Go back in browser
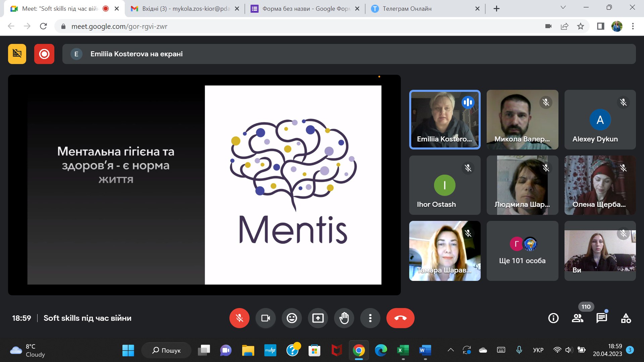This screenshot has height=362, width=644. (x=11, y=26)
